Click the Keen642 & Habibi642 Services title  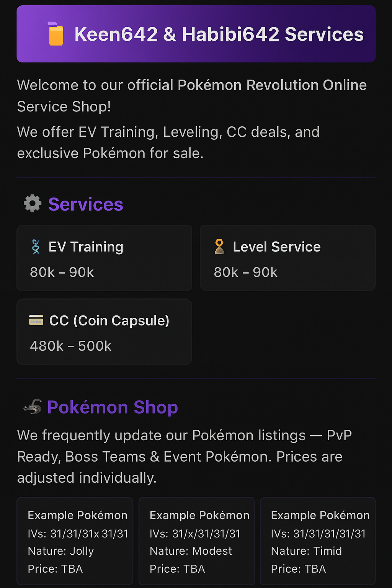pos(219,34)
